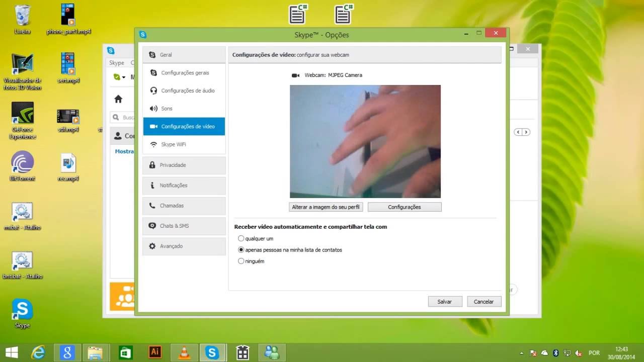Select the left C# file on the desktop

[298, 14]
